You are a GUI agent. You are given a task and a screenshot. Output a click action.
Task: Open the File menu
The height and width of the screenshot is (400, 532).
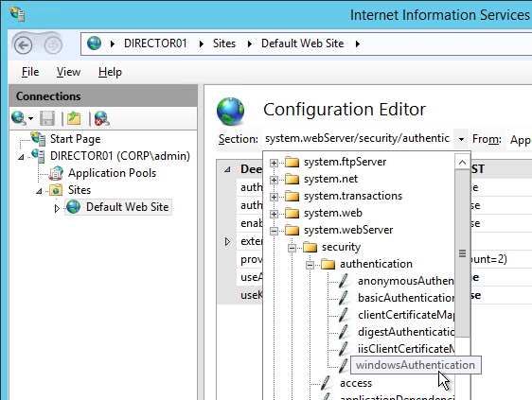pos(30,72)
